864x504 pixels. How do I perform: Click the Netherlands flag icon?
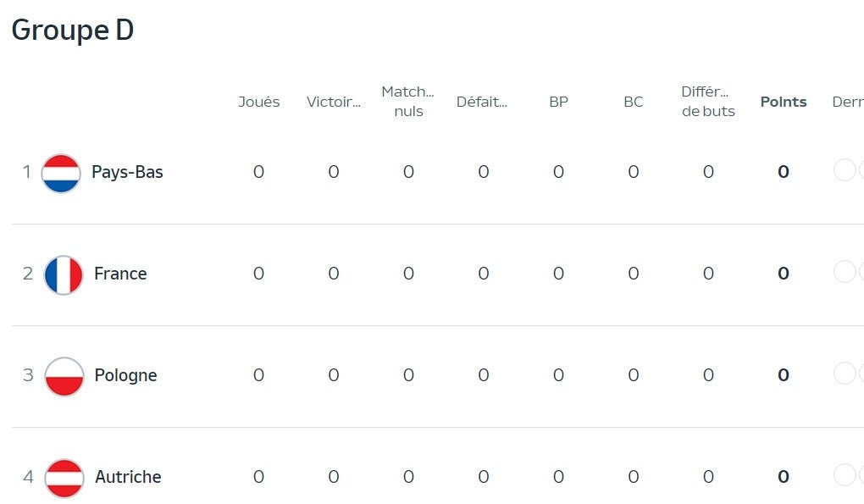61,173
